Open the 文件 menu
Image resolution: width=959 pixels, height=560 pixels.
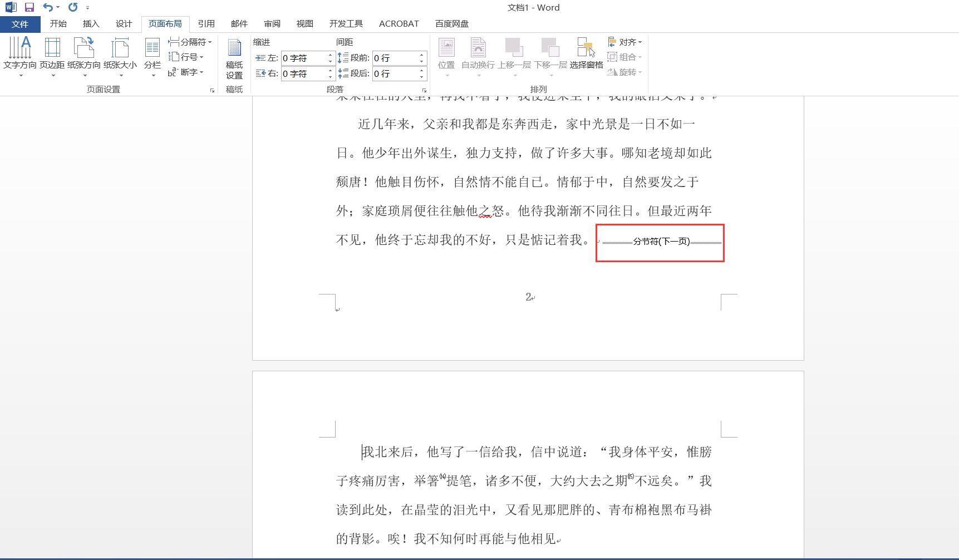[x=20, y=24]
